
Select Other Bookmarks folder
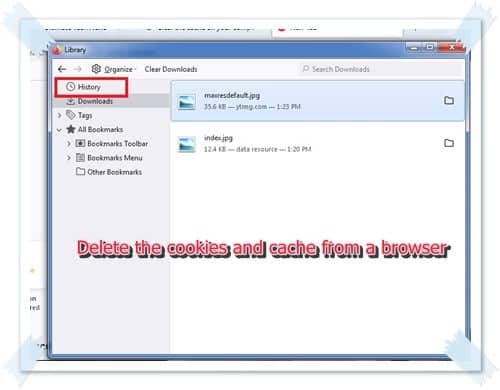[114, 172]
